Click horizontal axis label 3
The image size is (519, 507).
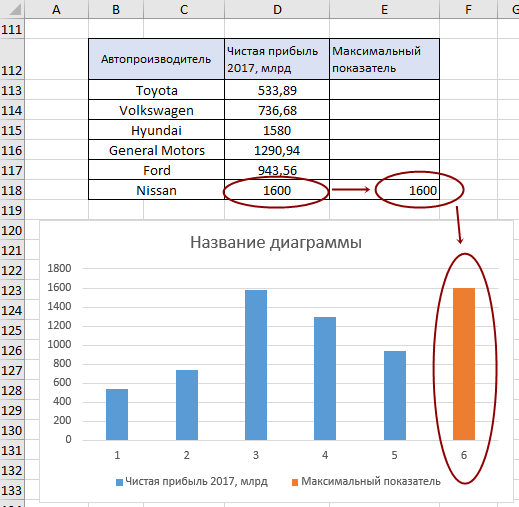[x=256, y=455]
